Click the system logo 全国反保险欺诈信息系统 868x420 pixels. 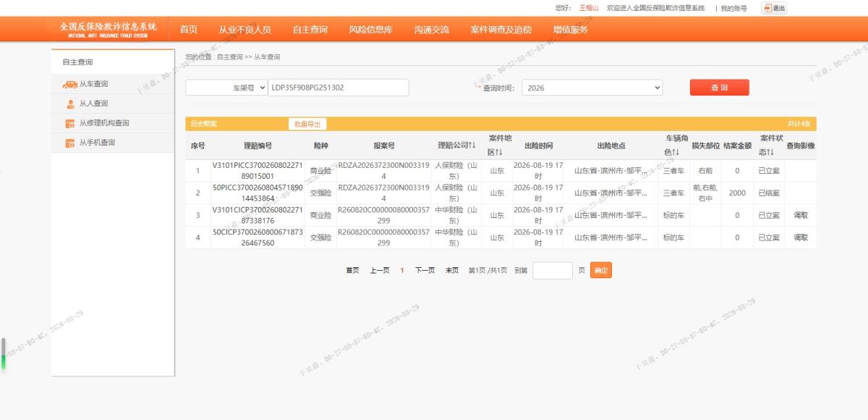(108, 29)
